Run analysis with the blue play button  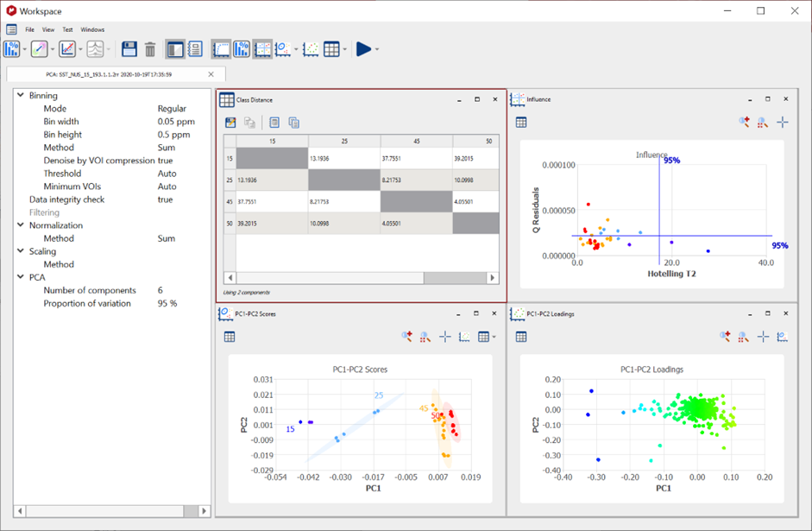click(x=363, y=49)
